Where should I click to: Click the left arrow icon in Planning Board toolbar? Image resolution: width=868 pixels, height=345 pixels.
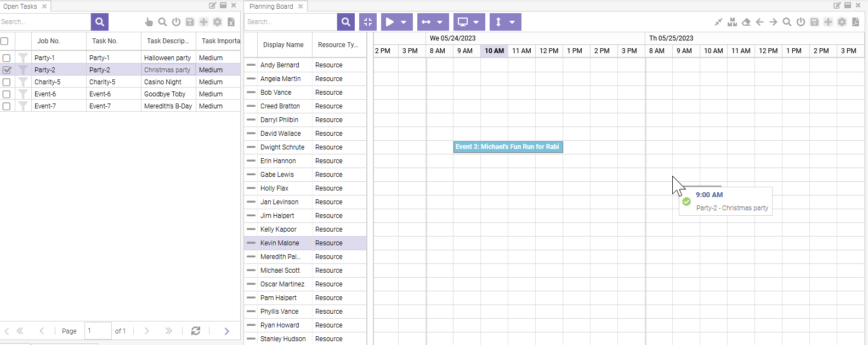(759, 22)
